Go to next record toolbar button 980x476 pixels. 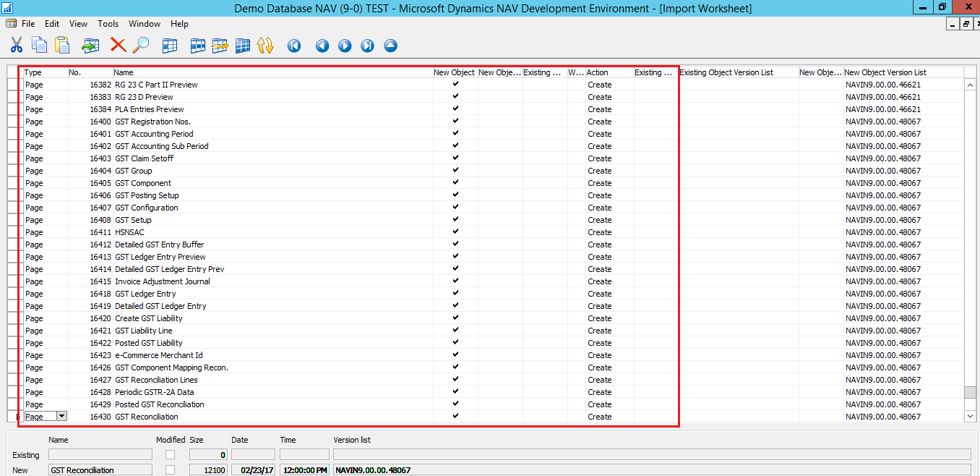(x=345, y=46)
